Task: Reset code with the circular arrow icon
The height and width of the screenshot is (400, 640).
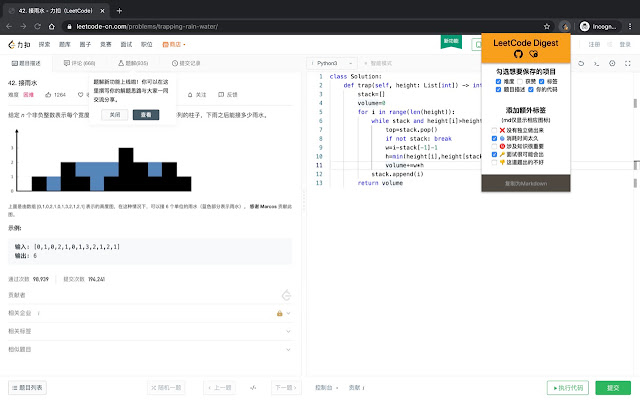Action: tap(581, 63)
